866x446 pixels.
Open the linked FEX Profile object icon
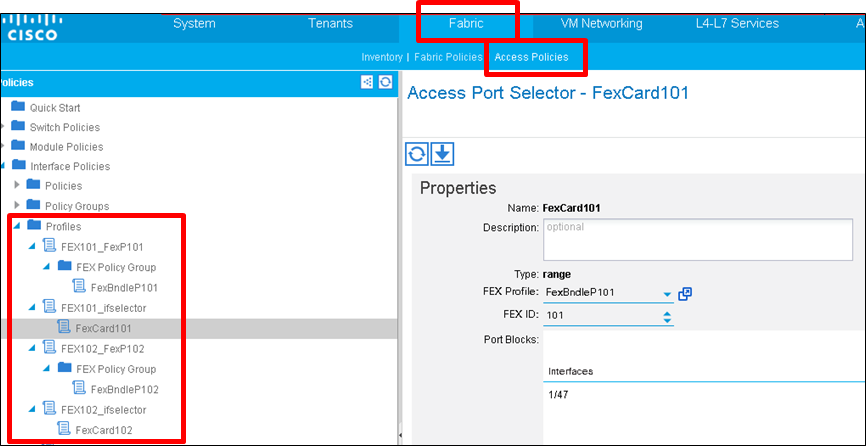(x=685, y=294)
